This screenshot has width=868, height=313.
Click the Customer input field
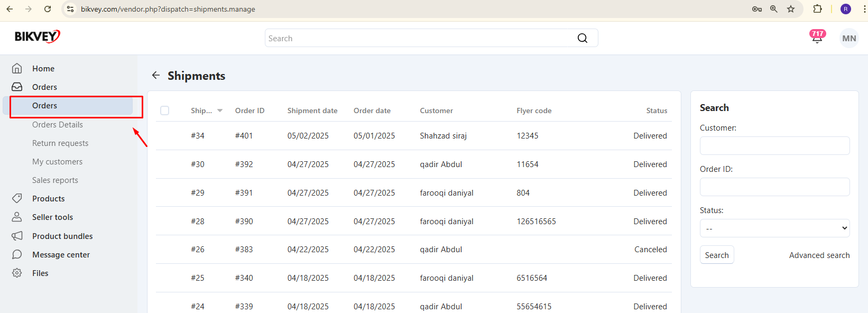click(x=774, y=145)
